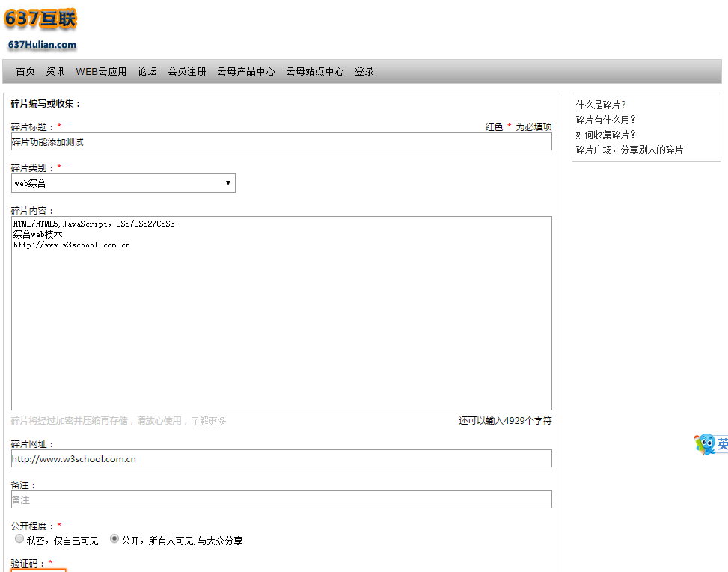Navigate to 论坛 from the nav bar
728x572 pixels.
tap(147, 72)
